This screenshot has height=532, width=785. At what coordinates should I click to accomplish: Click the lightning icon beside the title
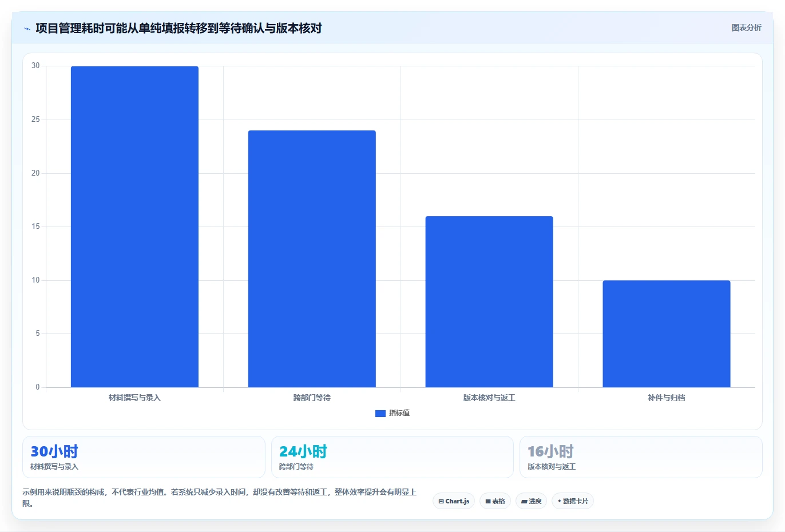click(x=27, y=29)
